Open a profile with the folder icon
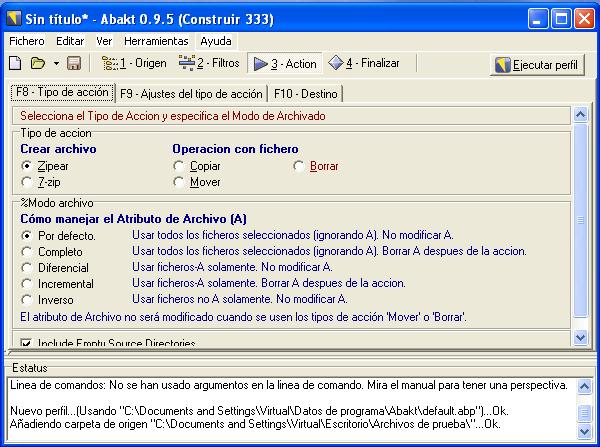Viewport: 600px width, 447px height. tap(38, 63)
